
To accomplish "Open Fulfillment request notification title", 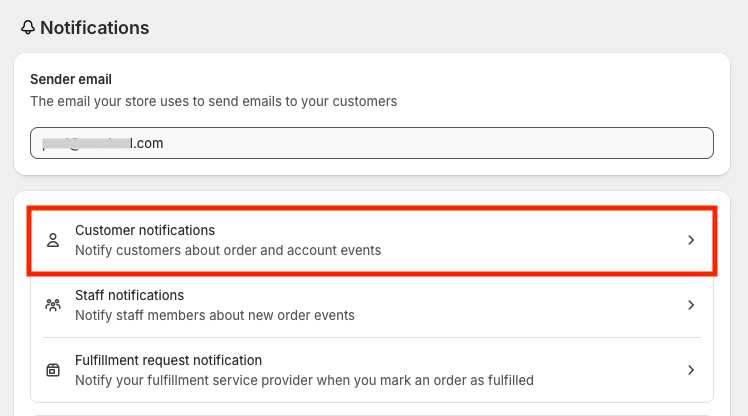I will pos(168,360).
